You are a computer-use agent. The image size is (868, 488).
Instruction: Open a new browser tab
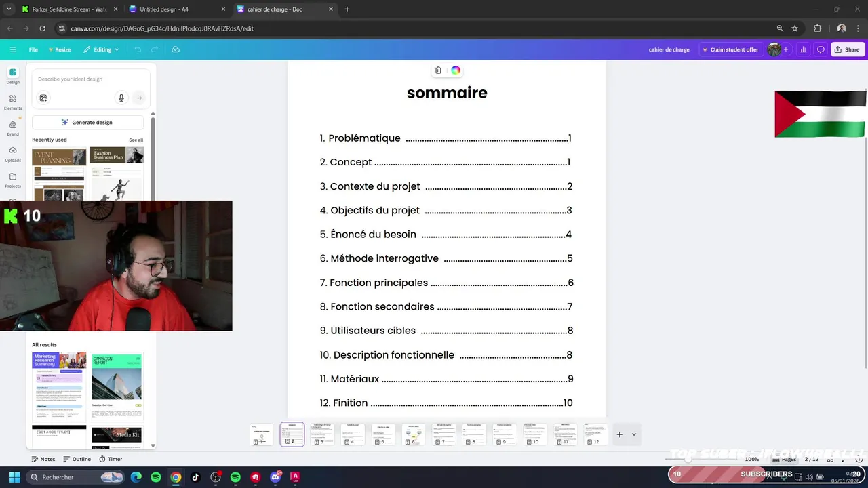pyautogui.click(x=347, y=9)
